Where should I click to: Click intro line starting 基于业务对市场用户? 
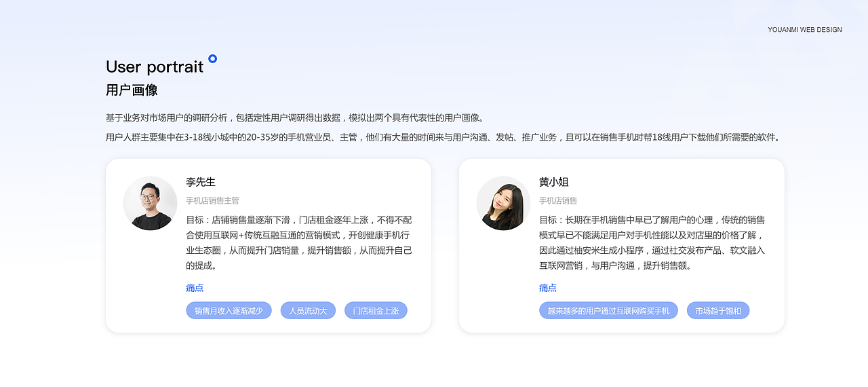pos(295,117)
